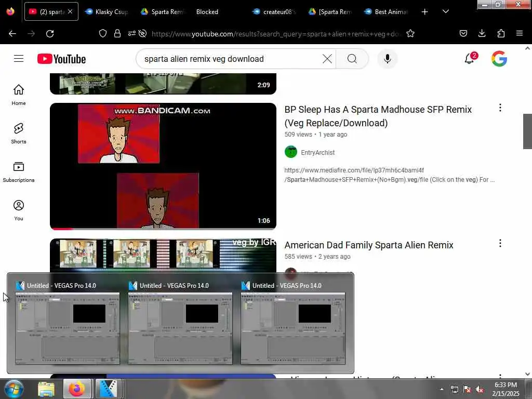Open the tracking protection shield
This screenshot has height=399, width=532.
coord(103,34)
